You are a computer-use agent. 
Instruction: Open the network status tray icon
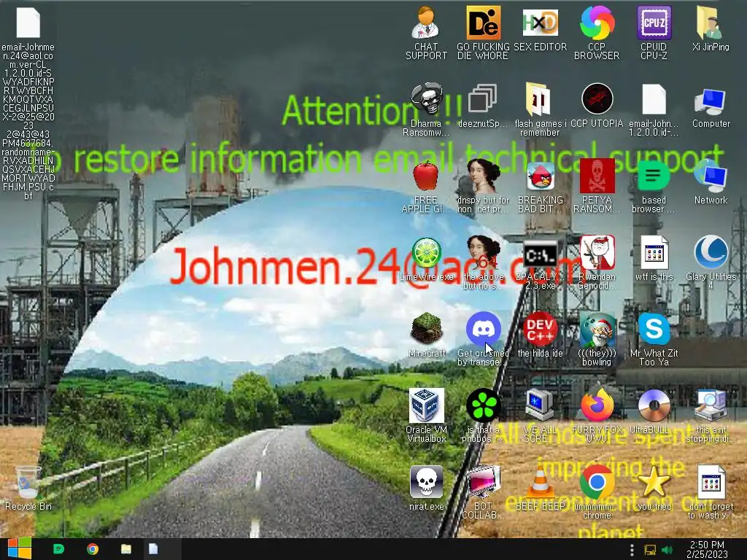649,550
